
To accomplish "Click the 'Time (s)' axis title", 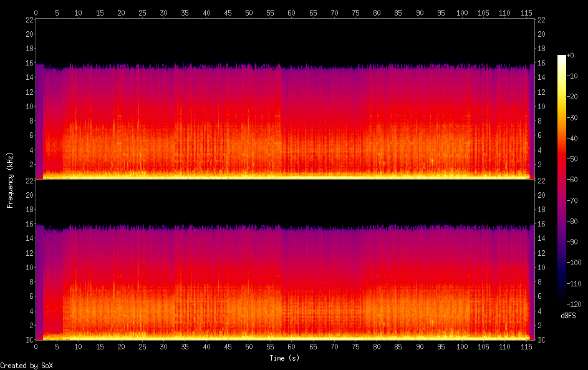I will click(x=284, y=358).
